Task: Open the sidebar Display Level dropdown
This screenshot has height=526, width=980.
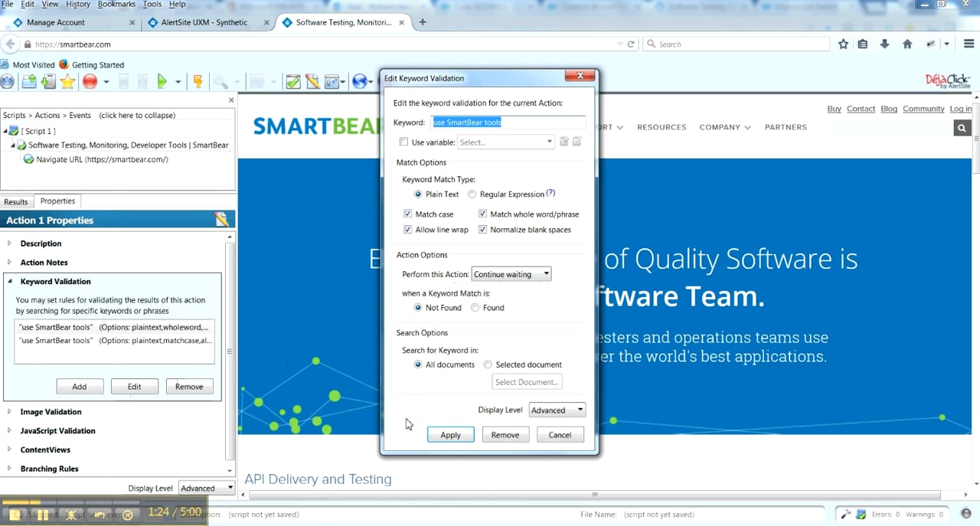Action: click(x=207, y=488)
